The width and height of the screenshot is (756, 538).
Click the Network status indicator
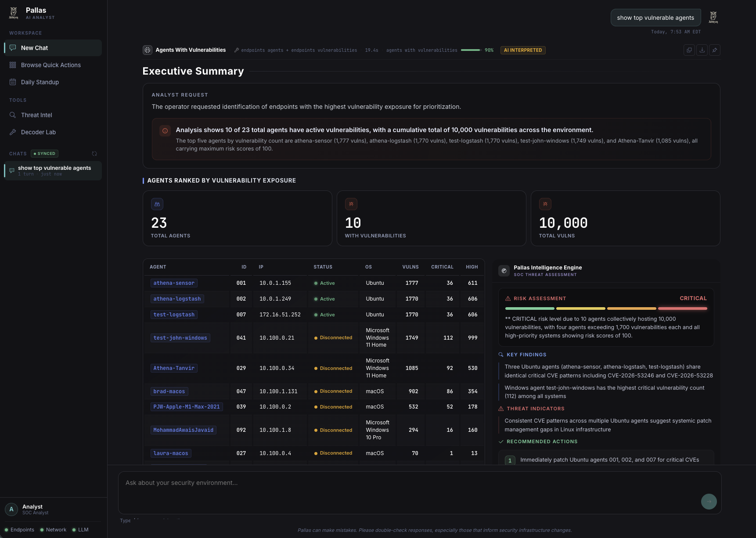(x=53, y=530)
